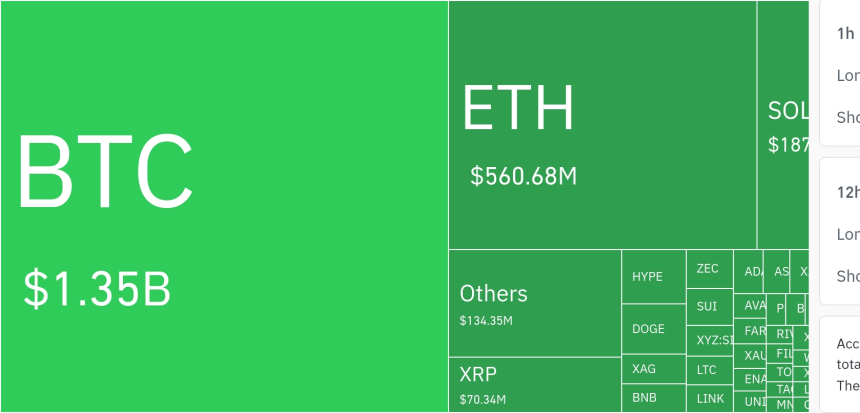The image size is (860, 413).
Task: Click the XYZ:SI tile
Action: pos(709,340)
